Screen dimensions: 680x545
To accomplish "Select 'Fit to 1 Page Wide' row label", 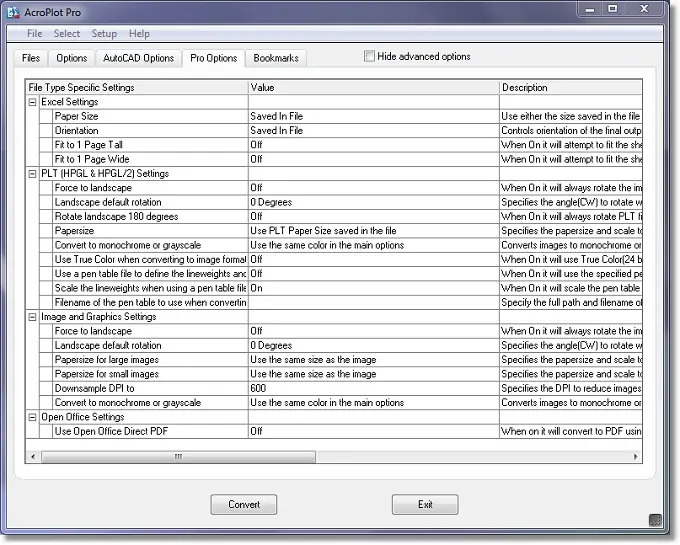I will (x=92, y=159).
